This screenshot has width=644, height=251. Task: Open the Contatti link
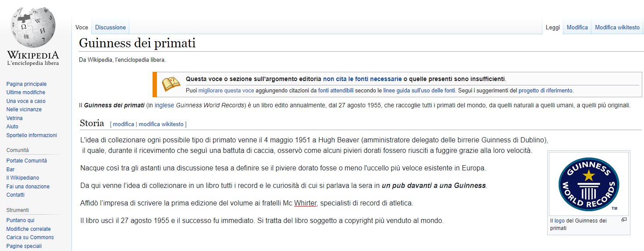point(15,195)
